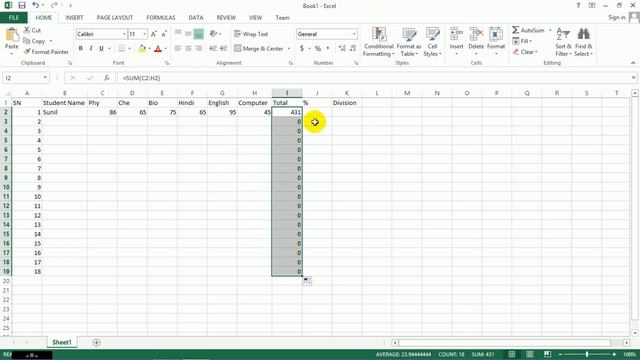Click the Delete cells icon

[476, 35]
